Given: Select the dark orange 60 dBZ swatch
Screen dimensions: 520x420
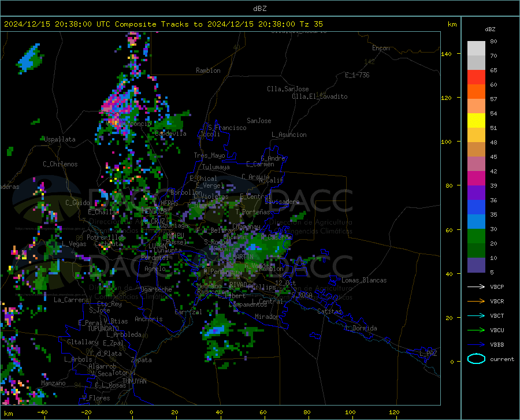Looking at the screenshot, I should (476, 92).
